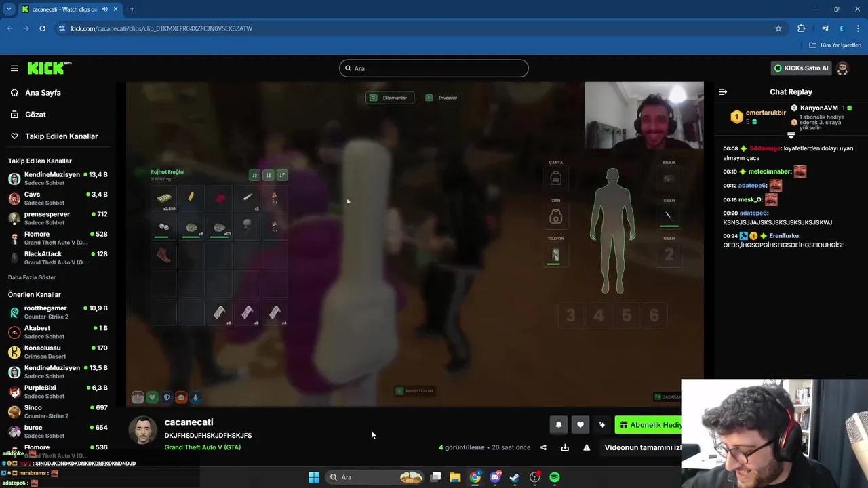Open the user profile avatar menu
868x488 pixels.
tap(842, 68)
